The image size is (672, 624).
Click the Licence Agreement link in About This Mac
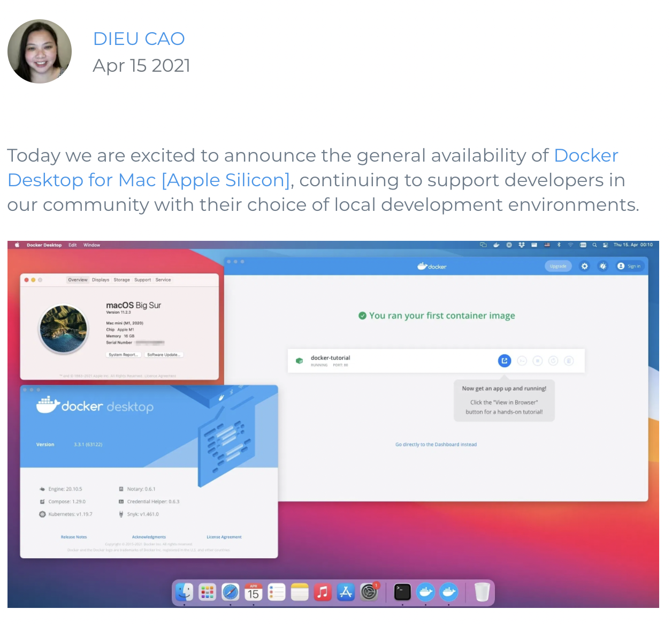[x=160, y=376]
